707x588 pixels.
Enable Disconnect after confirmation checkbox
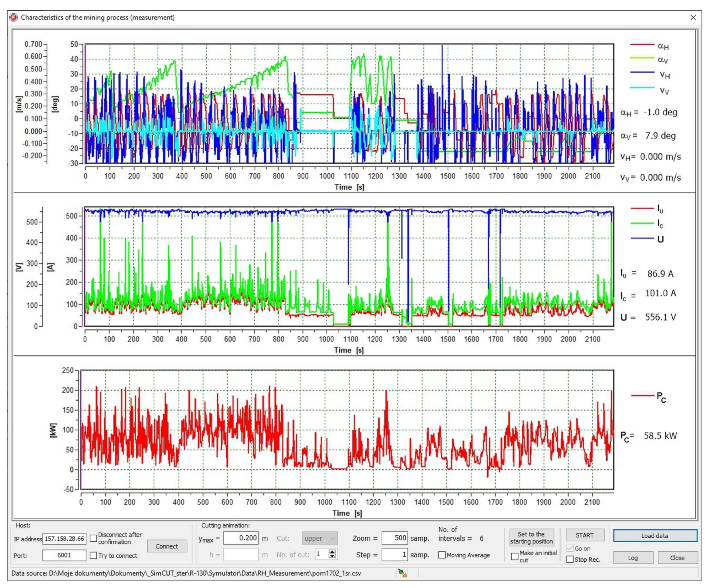[93, 538]
